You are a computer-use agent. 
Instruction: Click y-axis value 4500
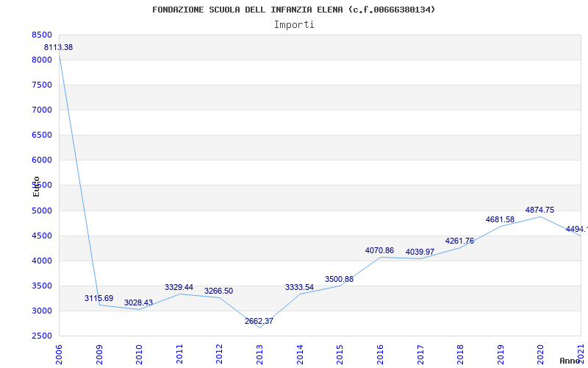click(40, 236)
